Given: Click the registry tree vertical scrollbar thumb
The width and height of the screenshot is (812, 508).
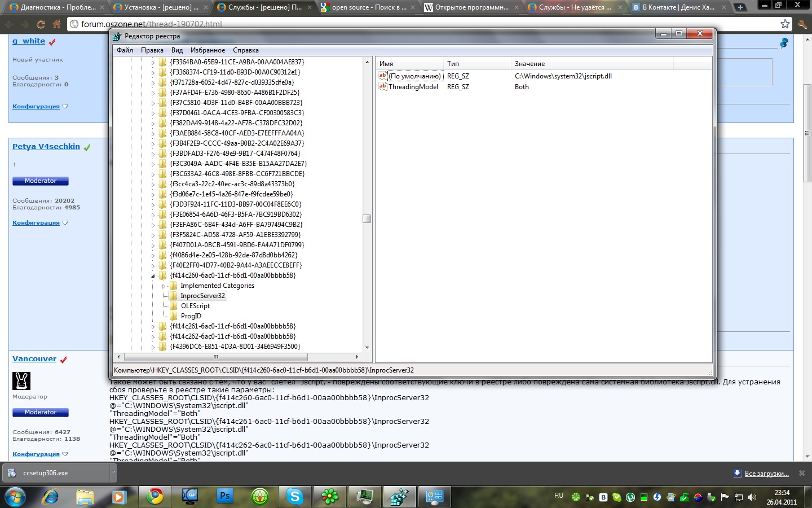Looking at the screenshot, I should pos(367,219).
